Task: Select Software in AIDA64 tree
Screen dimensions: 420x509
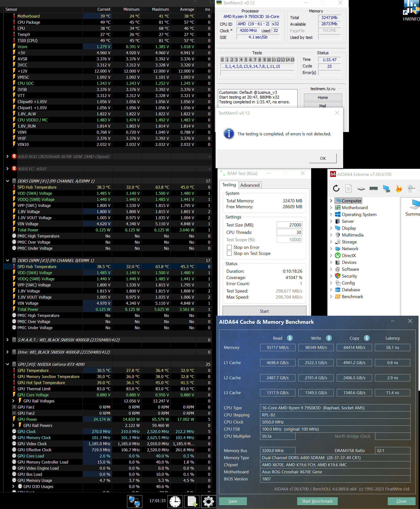Action: 350,269
